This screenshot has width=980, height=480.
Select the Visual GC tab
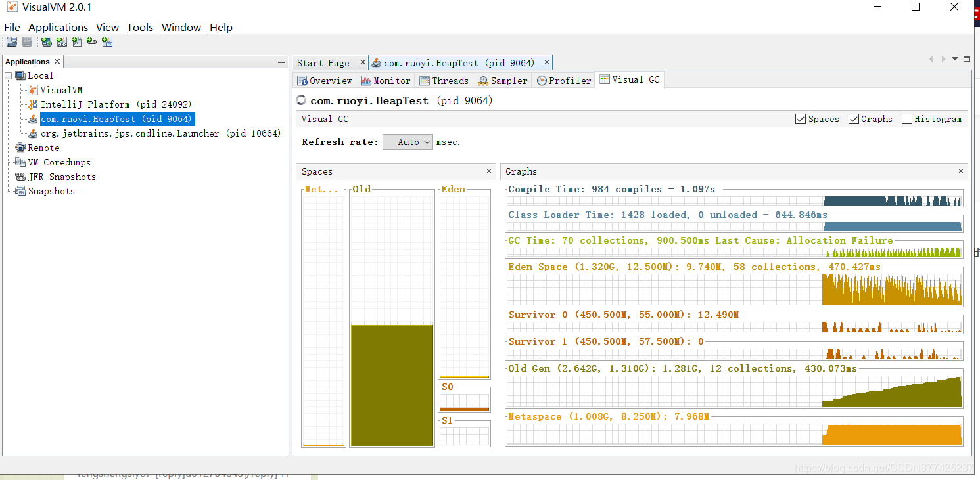point(630,79)
